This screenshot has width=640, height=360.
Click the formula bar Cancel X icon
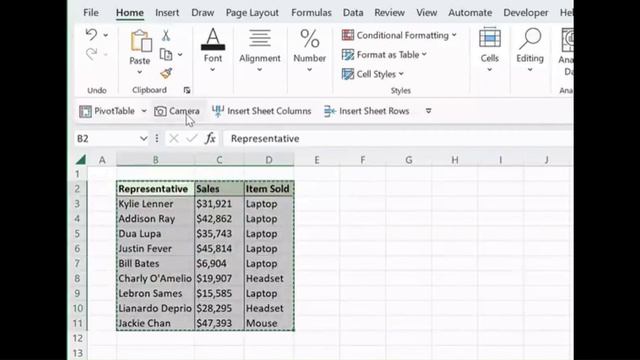173,139
